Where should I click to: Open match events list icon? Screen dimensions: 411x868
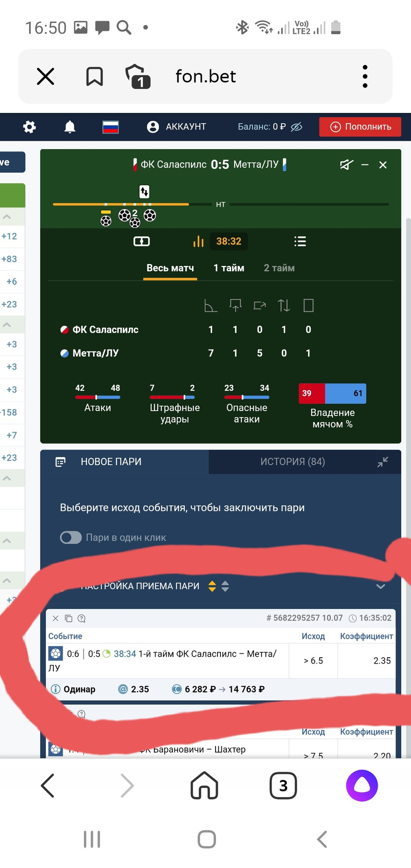(300, 241)
